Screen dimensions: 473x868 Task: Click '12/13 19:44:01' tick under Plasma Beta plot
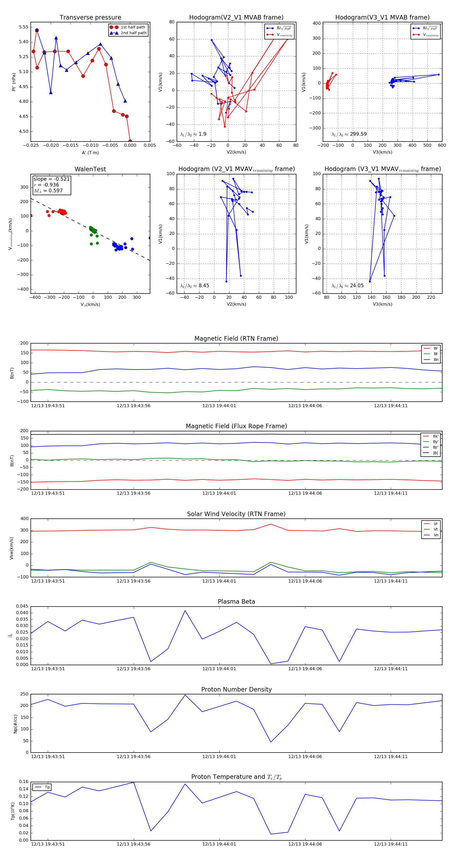pyautogui.click(x=219, y=669)
